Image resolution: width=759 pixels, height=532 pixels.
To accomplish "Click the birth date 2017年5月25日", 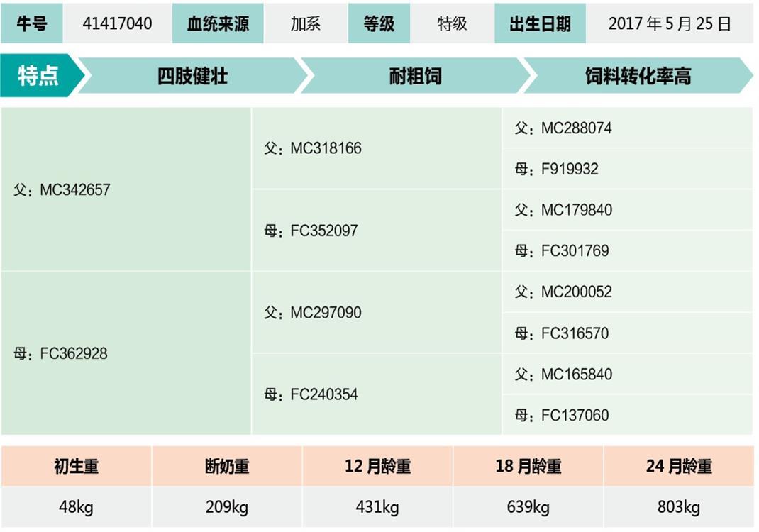I will (x=669, y=23).
